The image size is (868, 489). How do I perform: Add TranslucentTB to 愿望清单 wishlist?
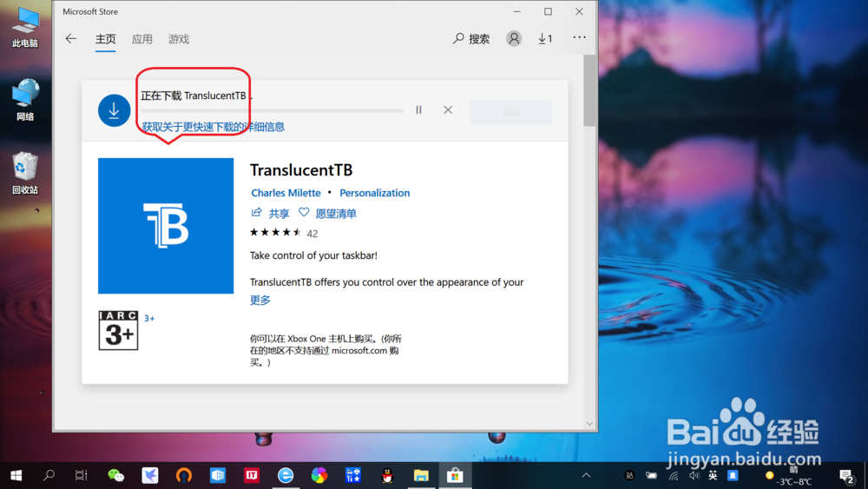(327, 213)
